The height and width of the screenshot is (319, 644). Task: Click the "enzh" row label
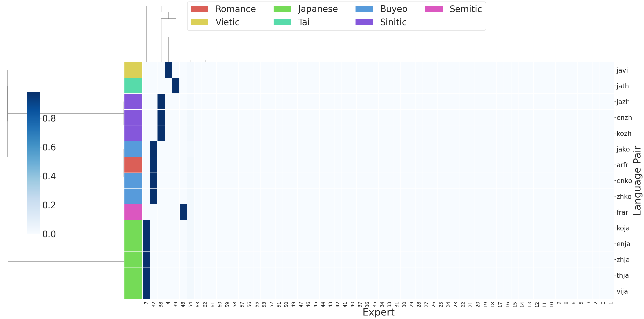[624, 118]
